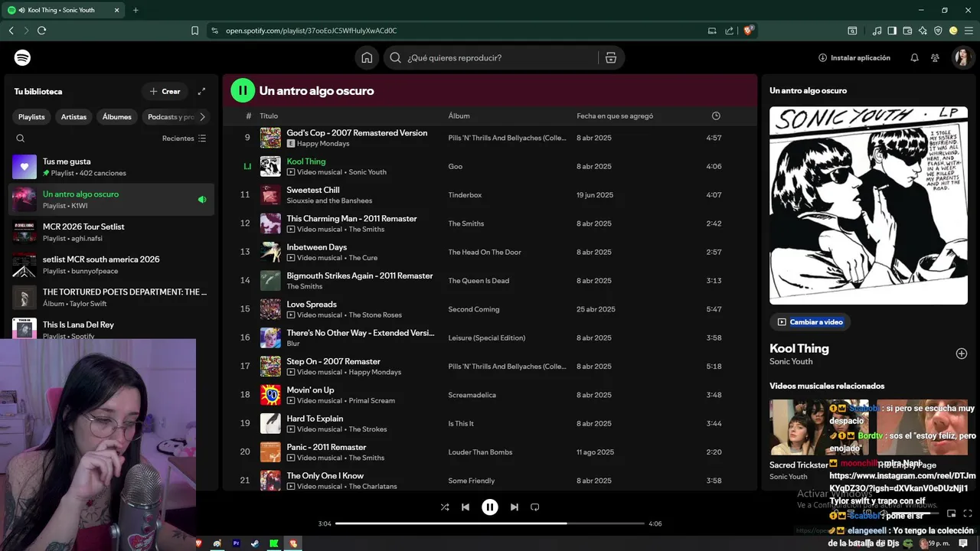Skip to previous track
Screen dimensions: 980x551
465,507
